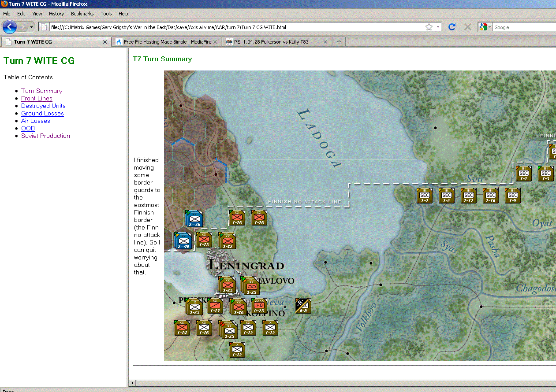Switch to the MediaFire Free File Hosting tab
Viewport: 556px width, 392px height.
(166, 42)
